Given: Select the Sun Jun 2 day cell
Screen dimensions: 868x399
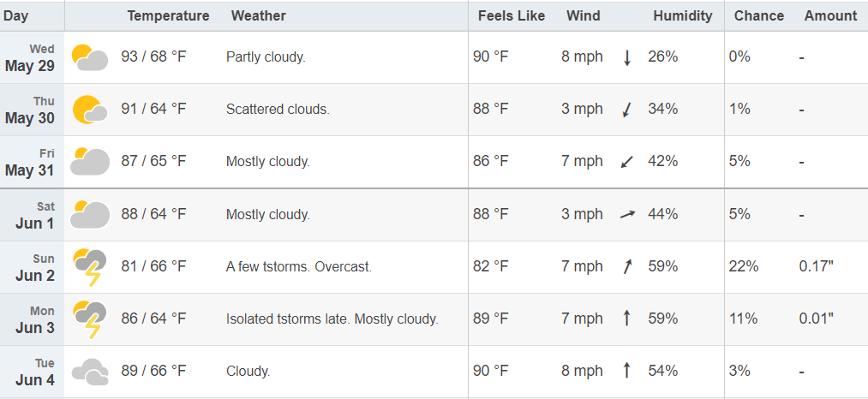Looking at the screenshot, I should tap(32, 267).
